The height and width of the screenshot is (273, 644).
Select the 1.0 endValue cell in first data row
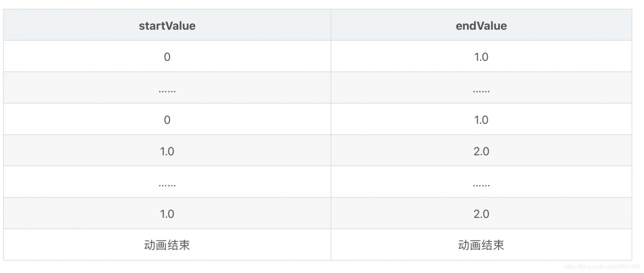tap(481, 57)
